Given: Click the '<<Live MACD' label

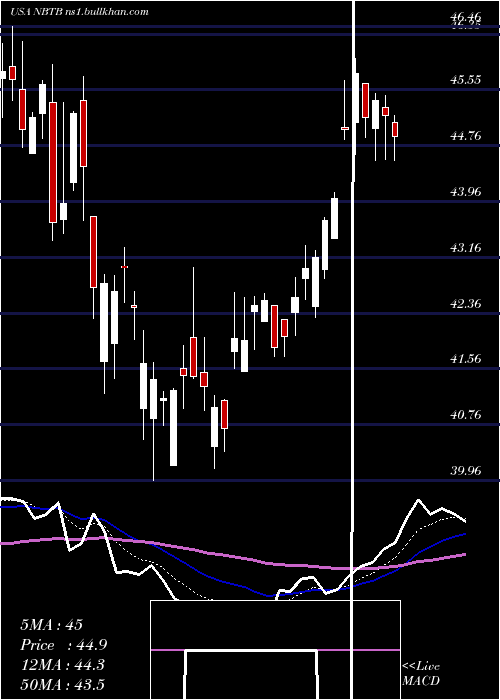Looking at the screenshot, I should (x=421, y=673).
